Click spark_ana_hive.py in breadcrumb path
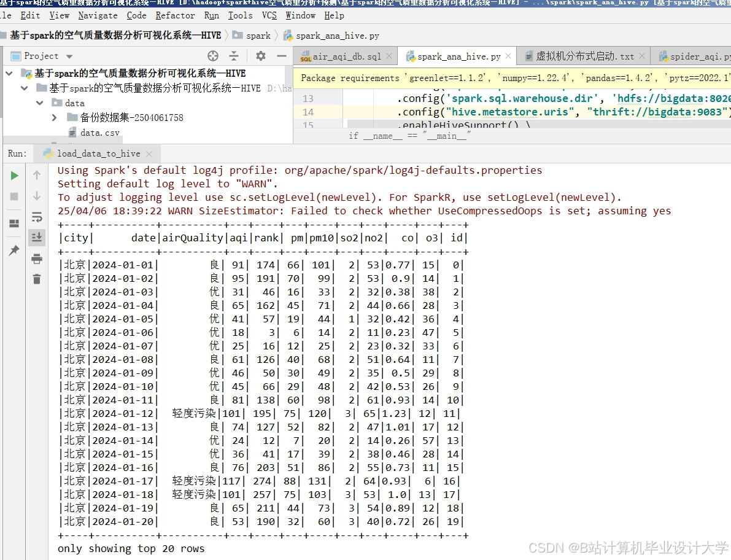731x560 pixels. click(332, 36)
